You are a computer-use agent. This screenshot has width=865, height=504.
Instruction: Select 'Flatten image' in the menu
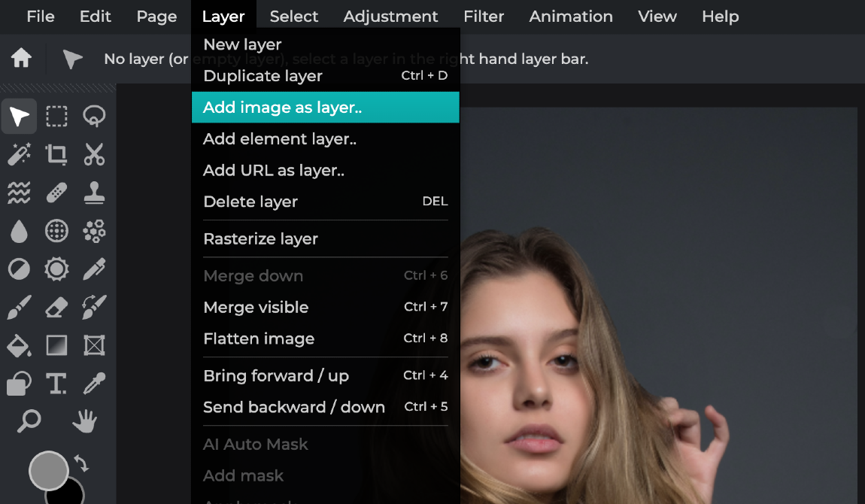(259, 339)
